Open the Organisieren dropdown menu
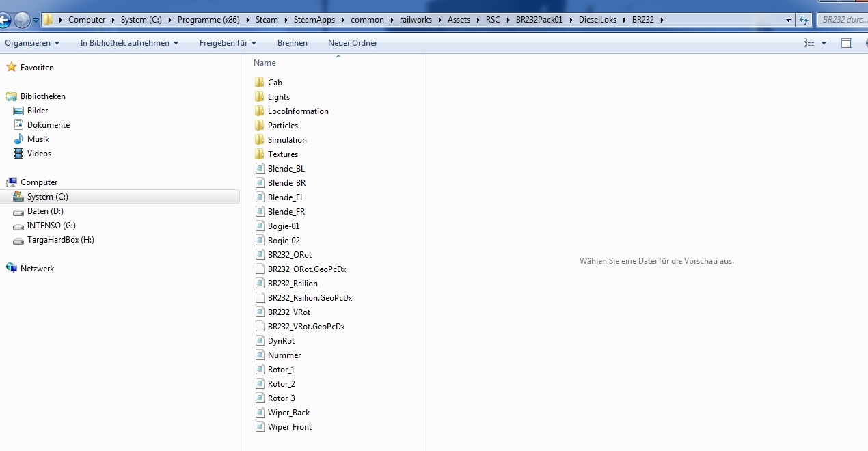This screenshot has height=451, width=868. tap(32, 42)
